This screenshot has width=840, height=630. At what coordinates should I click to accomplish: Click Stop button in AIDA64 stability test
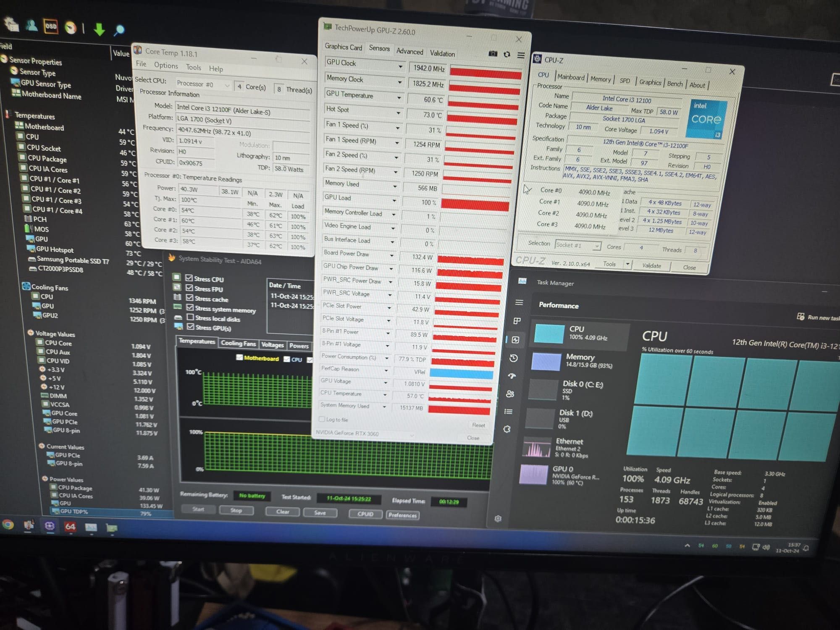236,510
